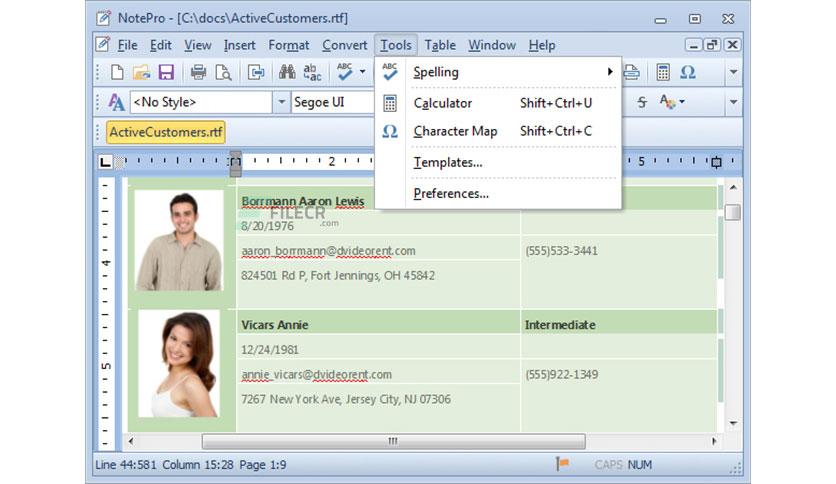
Task: Click the font color icon
Action: [x=666, y=101]
